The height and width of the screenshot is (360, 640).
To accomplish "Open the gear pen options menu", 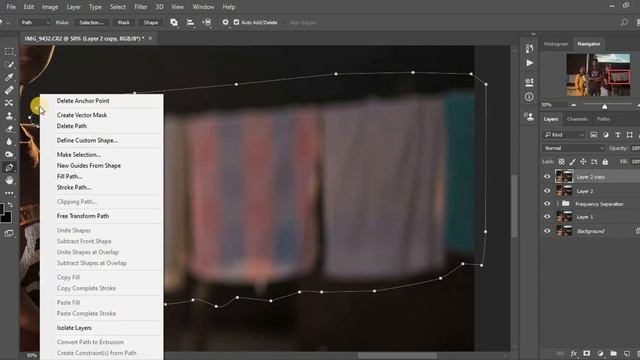I will tap(225, 22).
